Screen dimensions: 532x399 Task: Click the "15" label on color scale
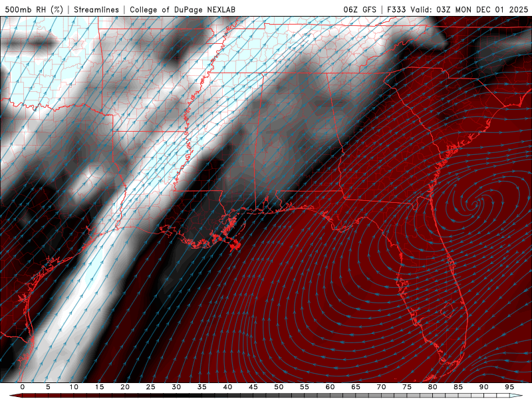(x=99, y=387)
